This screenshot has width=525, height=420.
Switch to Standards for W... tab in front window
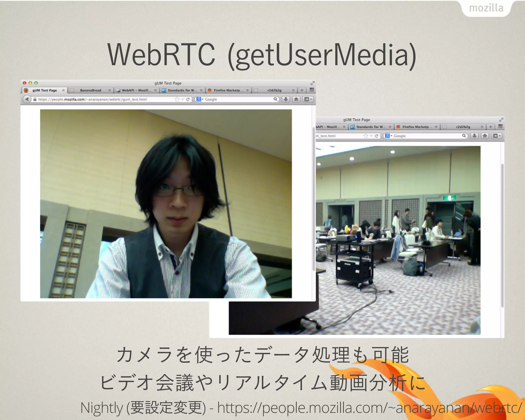[182, 90]
